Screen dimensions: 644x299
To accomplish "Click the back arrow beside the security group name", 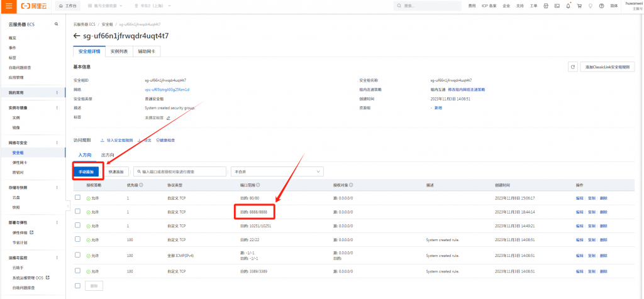I will coord(77,36).
